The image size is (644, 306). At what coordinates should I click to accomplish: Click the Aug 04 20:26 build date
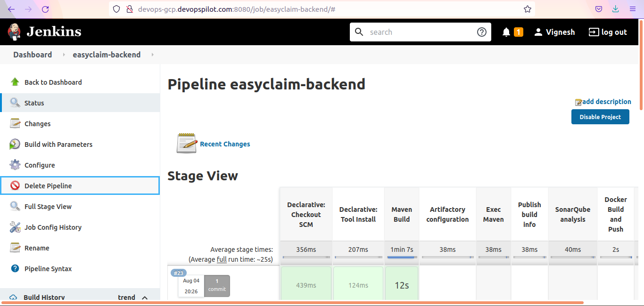pyautogui.click(x=191, y=286)
